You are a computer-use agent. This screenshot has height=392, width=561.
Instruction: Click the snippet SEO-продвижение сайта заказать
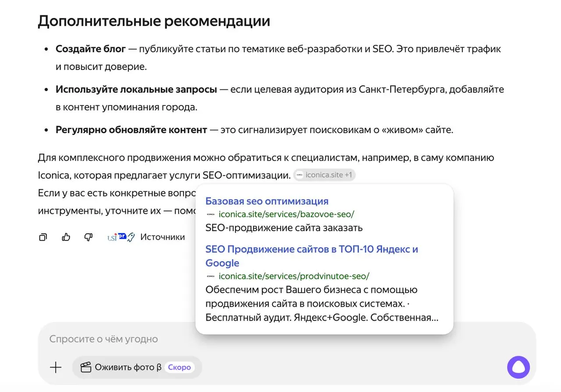[284, 228]
